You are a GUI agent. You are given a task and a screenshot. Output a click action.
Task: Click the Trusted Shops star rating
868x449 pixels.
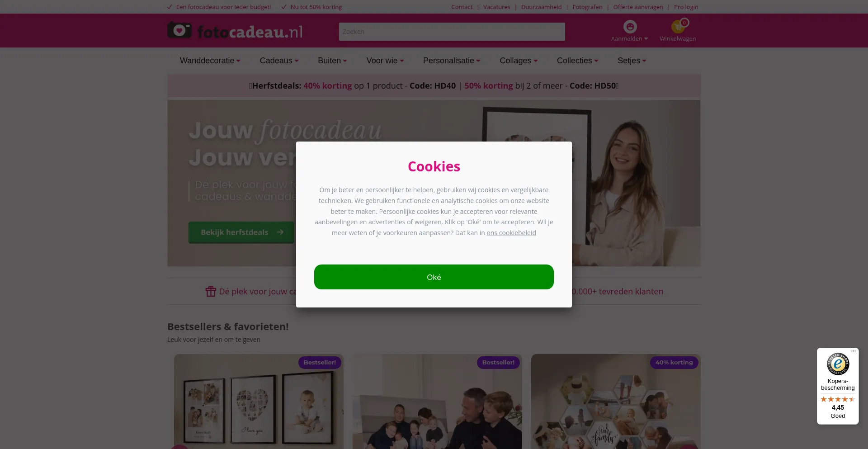pyautogui.click(x=838, y=399)
